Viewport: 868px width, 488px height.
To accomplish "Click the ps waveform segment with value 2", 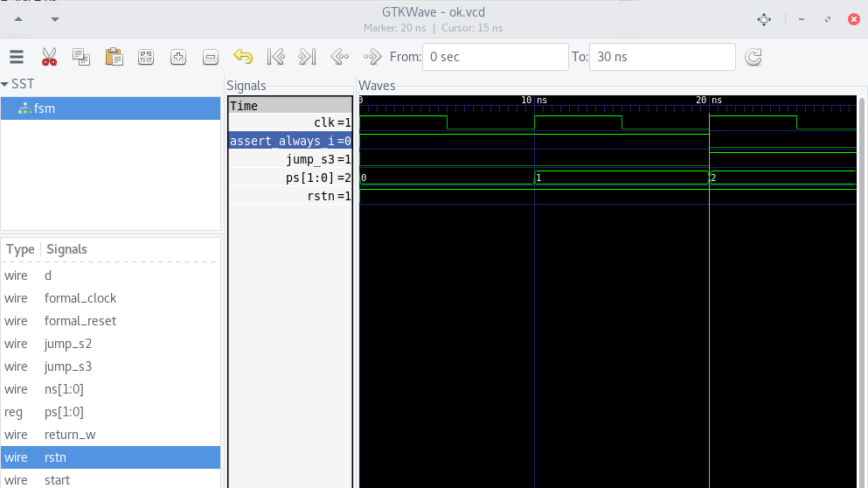I will click(x=782, y=178).
